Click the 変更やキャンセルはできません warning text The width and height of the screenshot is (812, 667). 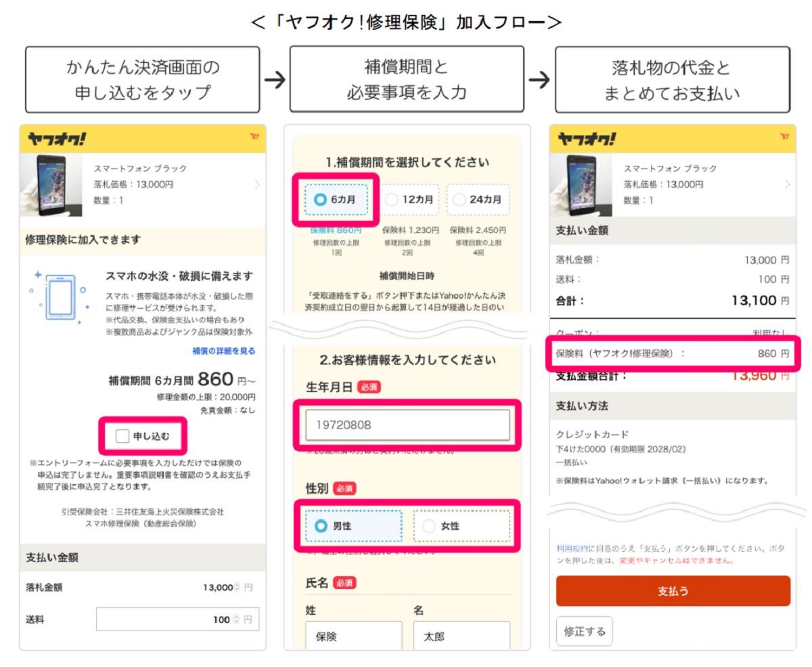676,561
